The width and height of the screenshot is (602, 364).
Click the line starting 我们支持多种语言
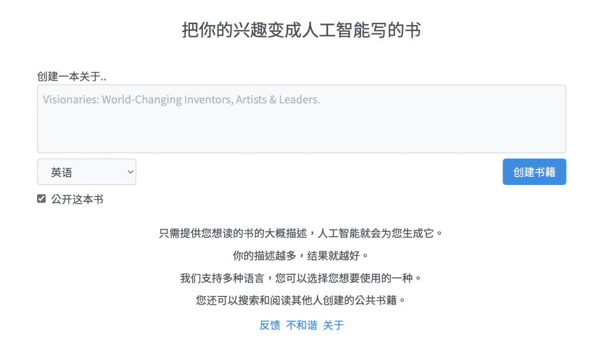(302, 278)
